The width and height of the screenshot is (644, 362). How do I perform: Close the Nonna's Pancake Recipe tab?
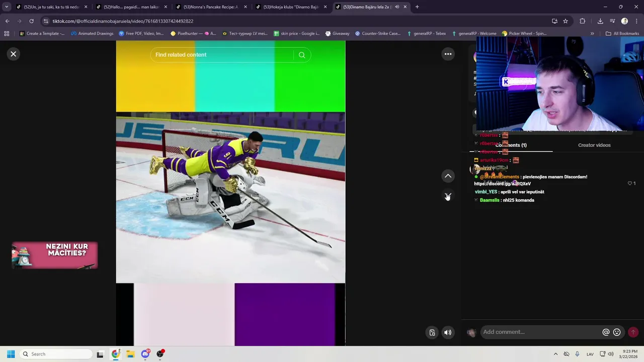[246, 7]
